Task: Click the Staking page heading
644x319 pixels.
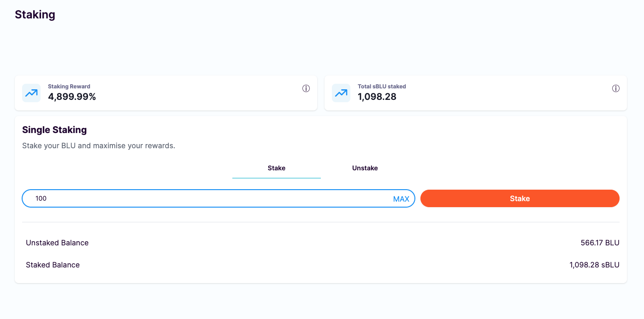Action: [x=35, y=15]
